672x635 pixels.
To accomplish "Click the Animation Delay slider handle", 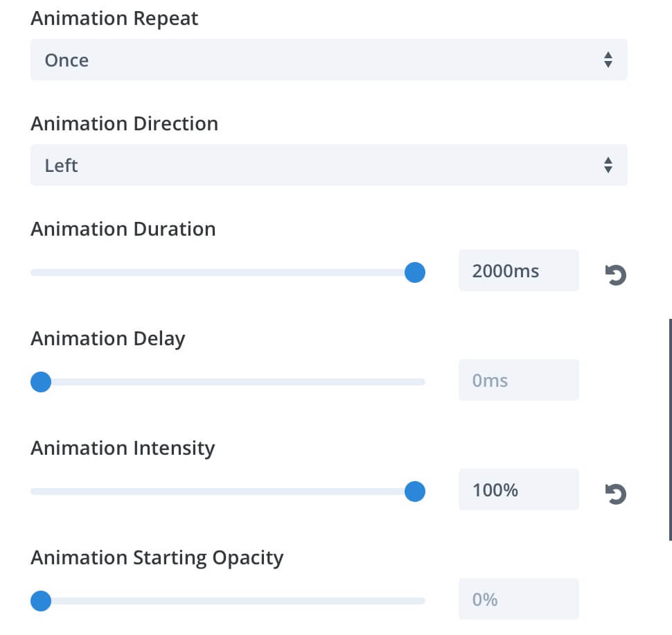I will pyautogui.click(x=41, y=381).
